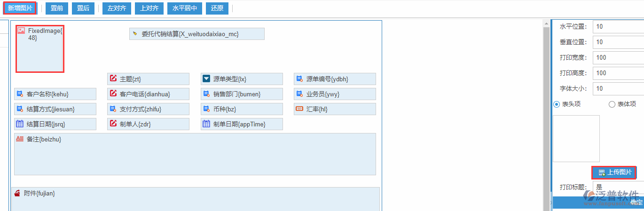Click the 打印宽度 input field
The height and width of the screenshot is (211, 644).
coord(618,57)
